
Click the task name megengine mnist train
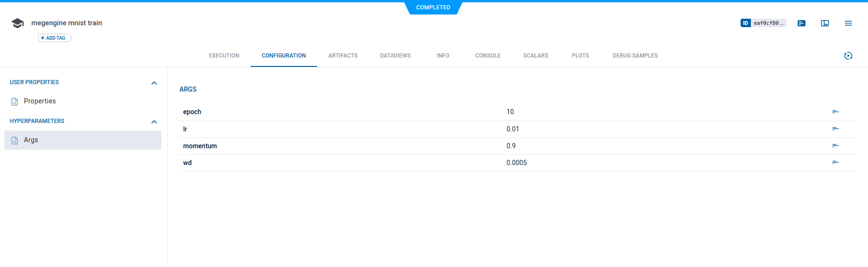[x=67, y=23]
